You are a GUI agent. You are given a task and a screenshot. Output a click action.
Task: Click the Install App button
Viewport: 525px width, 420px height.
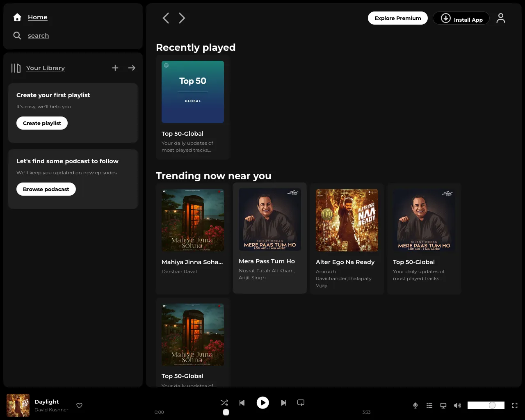[x=461, y=18]
